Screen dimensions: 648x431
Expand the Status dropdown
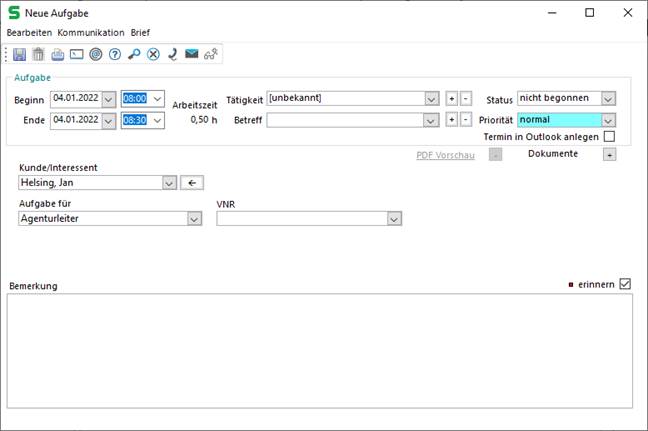[x=608, y=99]
